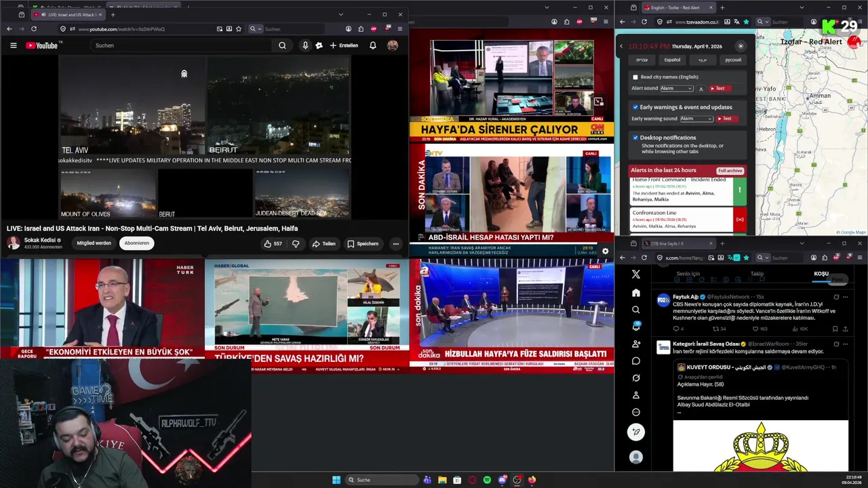
Task: Open X messages chat icon
Action: click(x=635, y=361)
